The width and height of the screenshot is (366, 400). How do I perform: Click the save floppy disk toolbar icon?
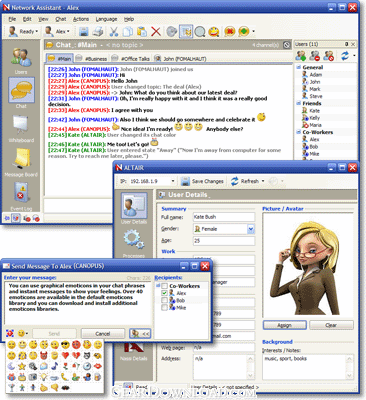pos(84,32)
